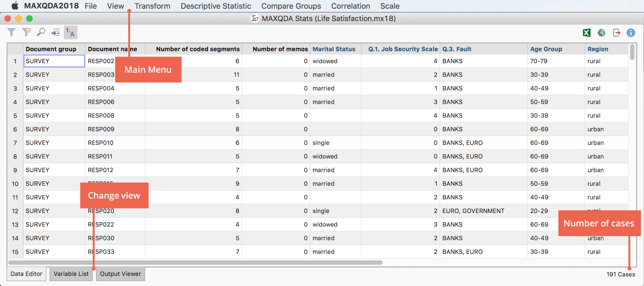Open the Transform menu
Viewport: 644px width, 286px height.
point(152,6)
